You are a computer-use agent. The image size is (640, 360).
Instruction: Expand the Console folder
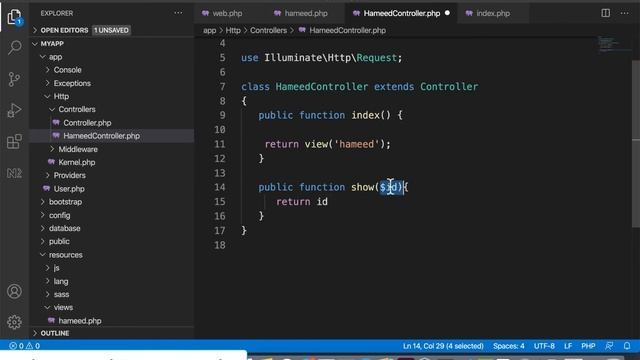tap(67, 70)
